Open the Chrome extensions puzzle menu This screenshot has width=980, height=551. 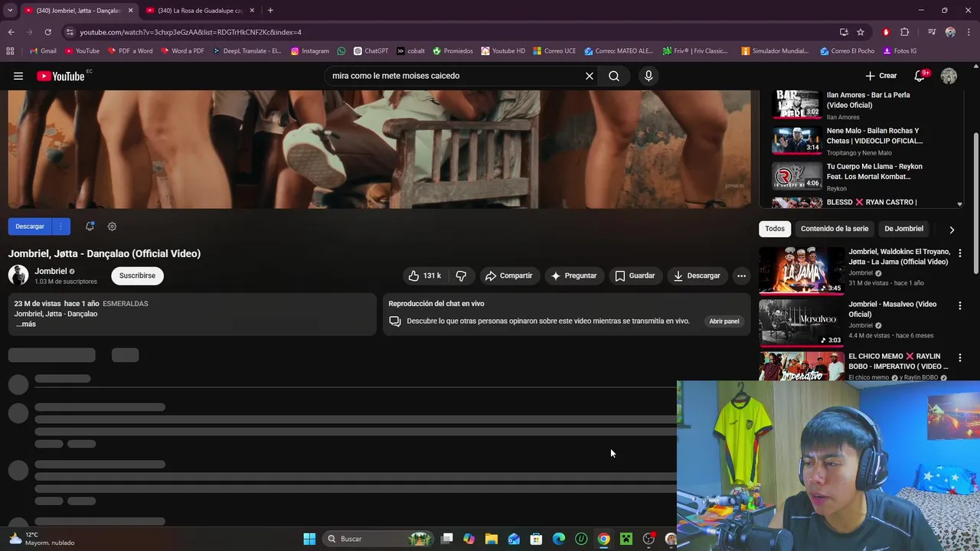point(905,32)
